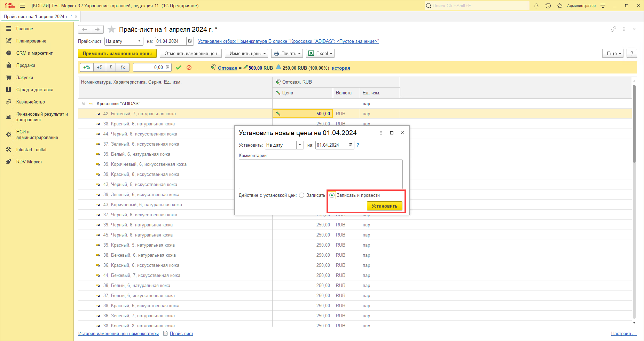644x341 pixels.
Task: Click the green checkmark apply icon
Action: (179, 68)
